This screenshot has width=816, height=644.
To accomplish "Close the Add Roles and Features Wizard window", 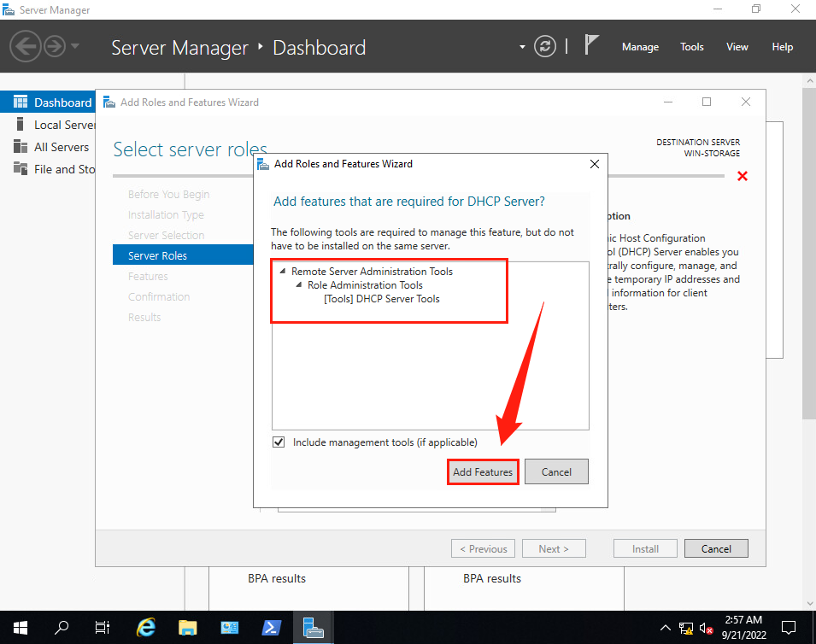I will (x=746, y=102).
